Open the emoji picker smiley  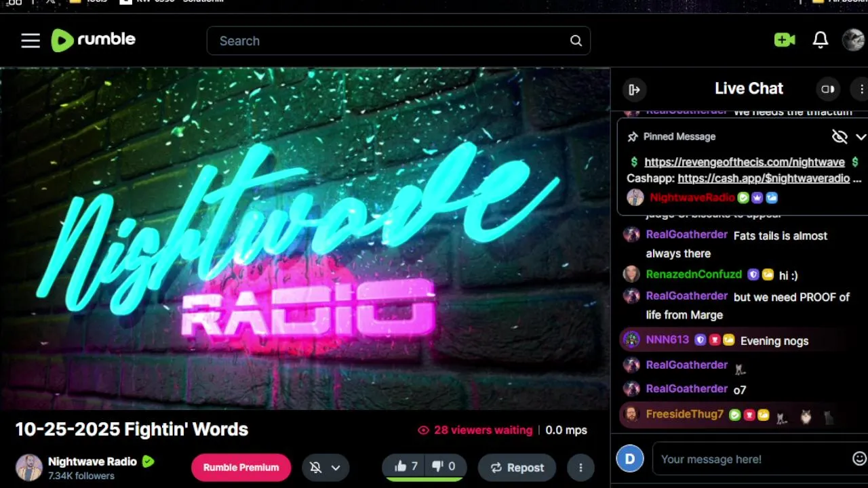click(859, 459)
